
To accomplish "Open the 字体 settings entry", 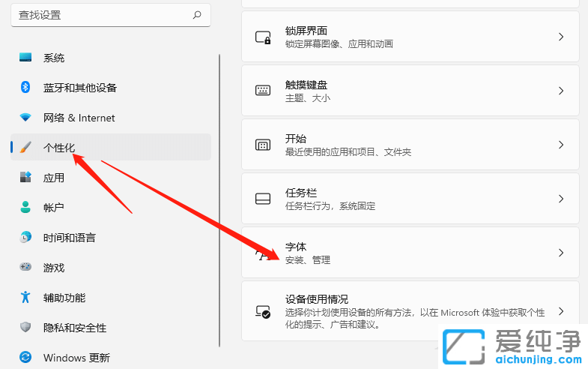I will point(410,253).
